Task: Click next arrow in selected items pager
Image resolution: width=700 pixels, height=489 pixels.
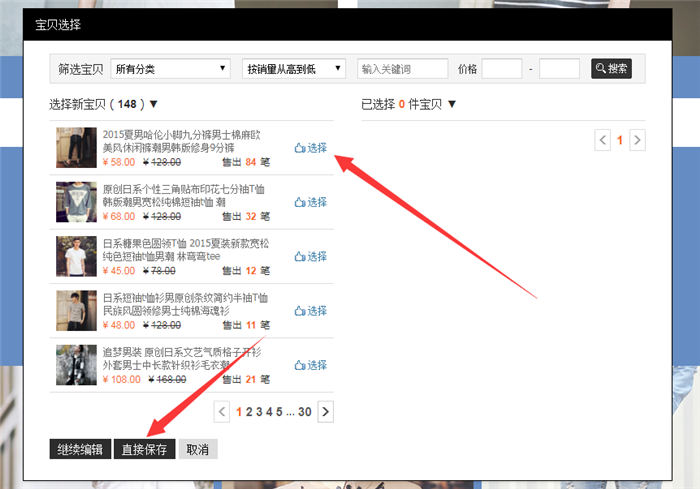Action: coord(638,140)
